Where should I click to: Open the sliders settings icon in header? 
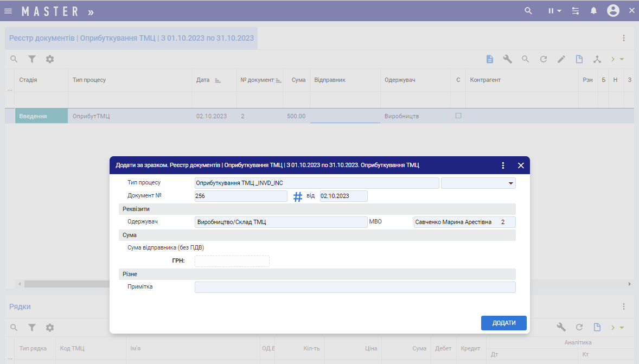pos(576,11)
